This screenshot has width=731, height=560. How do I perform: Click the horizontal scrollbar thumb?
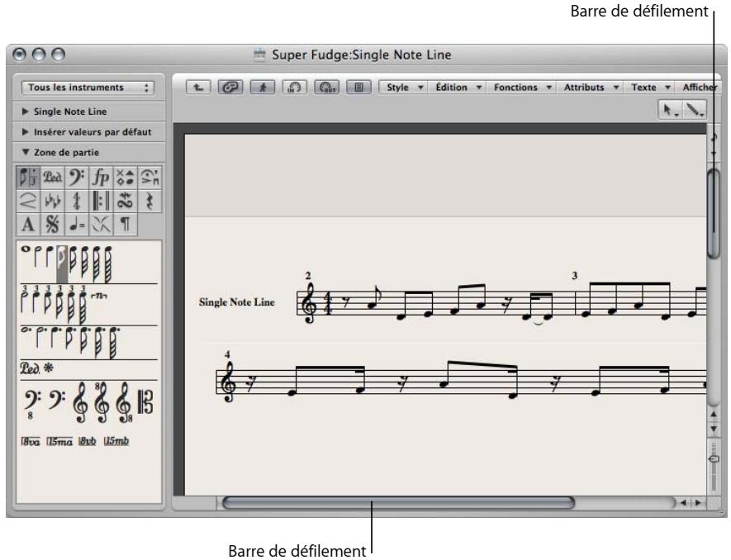tap(399, 503)
